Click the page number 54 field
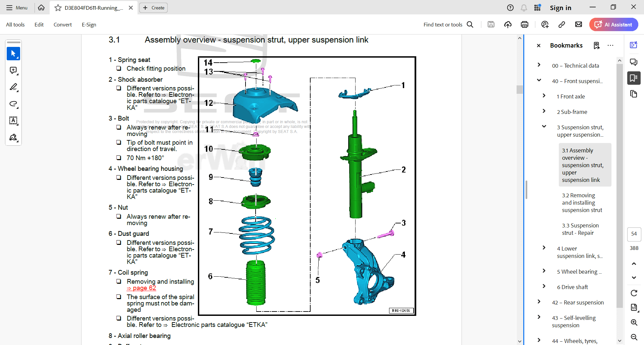 tap(634, 234)
